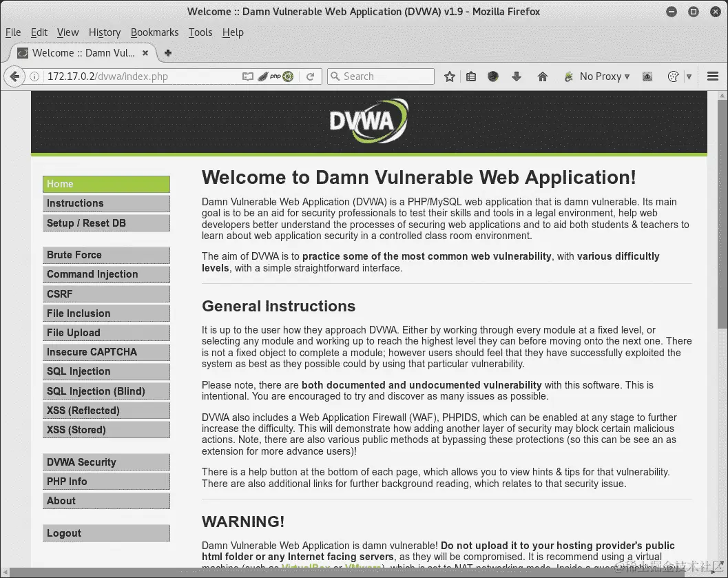Close the Welcome :: Damn Vul... tab
The image size is (728, 578).
tap(145, 53)
